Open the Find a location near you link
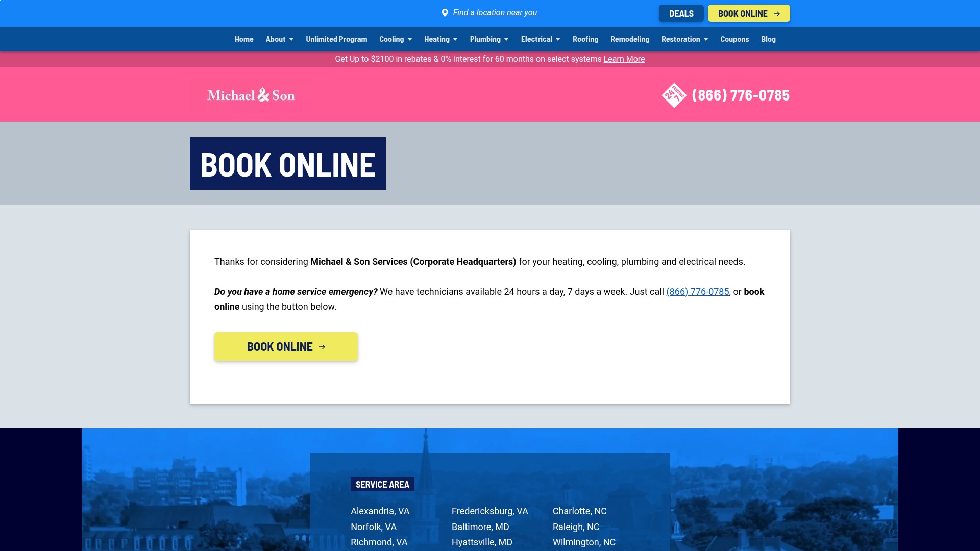 pyautogui.click(x=495, y=13)
